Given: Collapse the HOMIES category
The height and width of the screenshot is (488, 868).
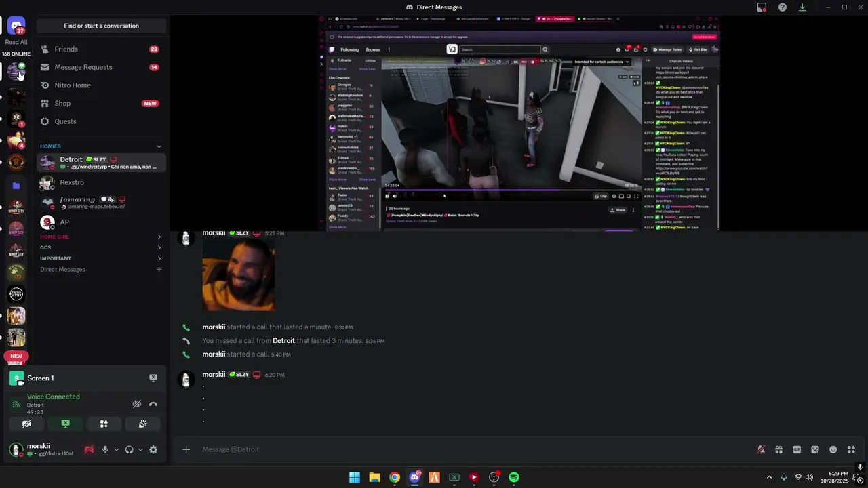Looking at the screenshot, I should pyautogui.click(x=159, y=146).
